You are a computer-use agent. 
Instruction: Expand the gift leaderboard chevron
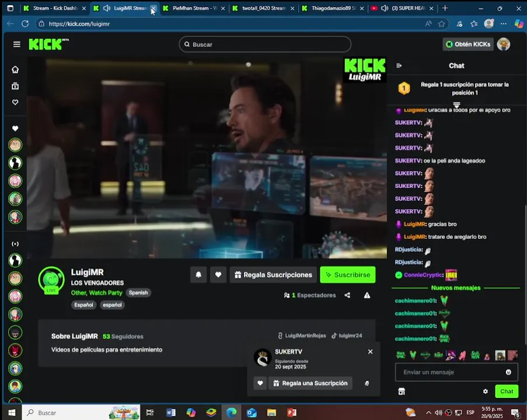coord(456,104)
